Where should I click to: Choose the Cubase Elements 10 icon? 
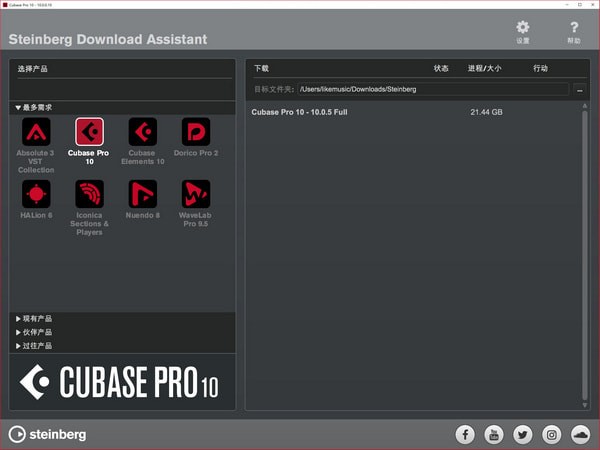point(142,132)
